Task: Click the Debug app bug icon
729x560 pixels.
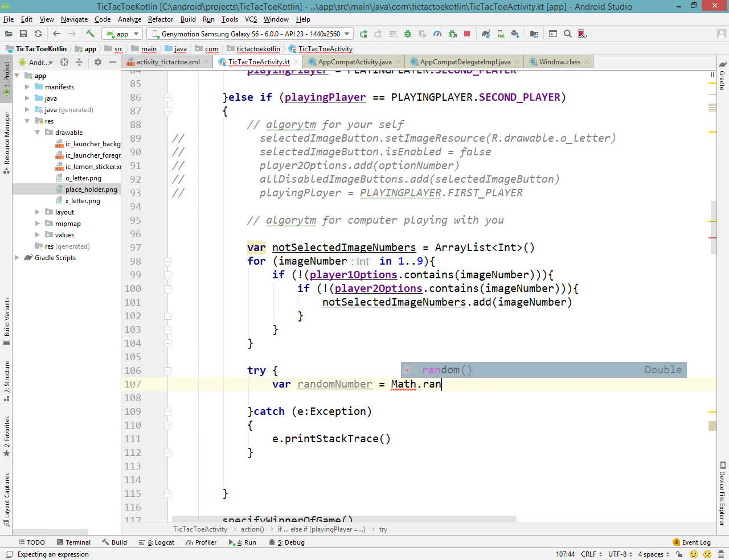Action: click(x=408, y=34)
